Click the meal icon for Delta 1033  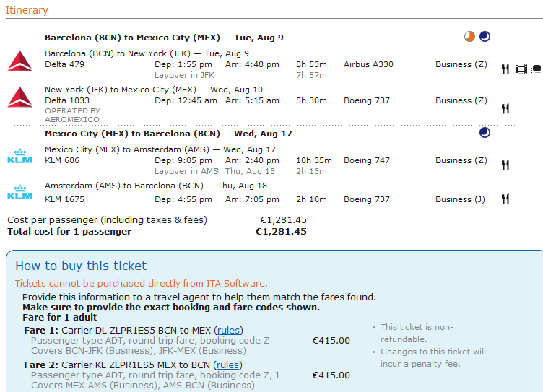[505, 108]
